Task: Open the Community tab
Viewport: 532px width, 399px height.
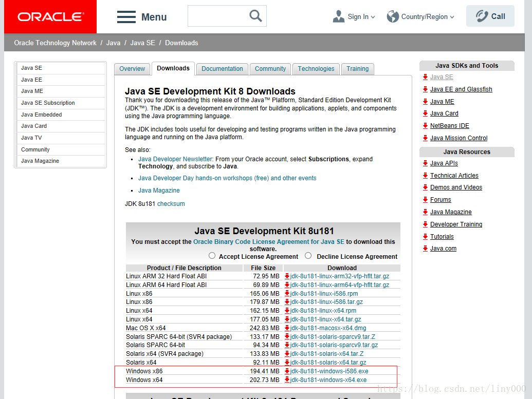Action: 270,69
